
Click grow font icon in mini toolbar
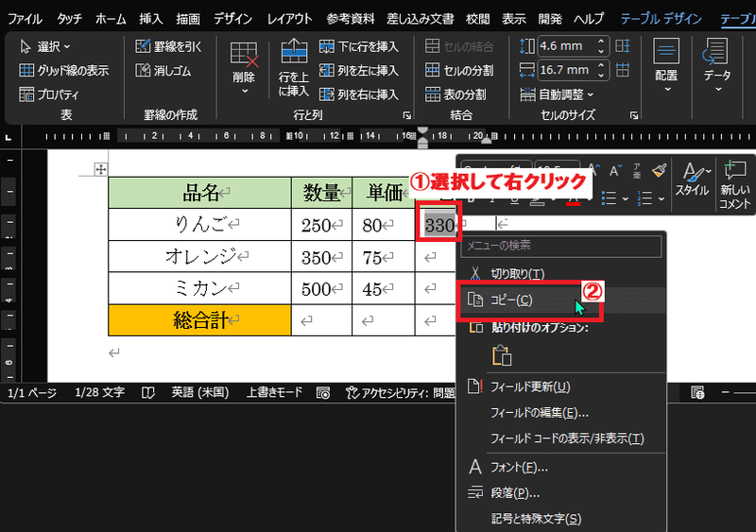pos(593,169)
